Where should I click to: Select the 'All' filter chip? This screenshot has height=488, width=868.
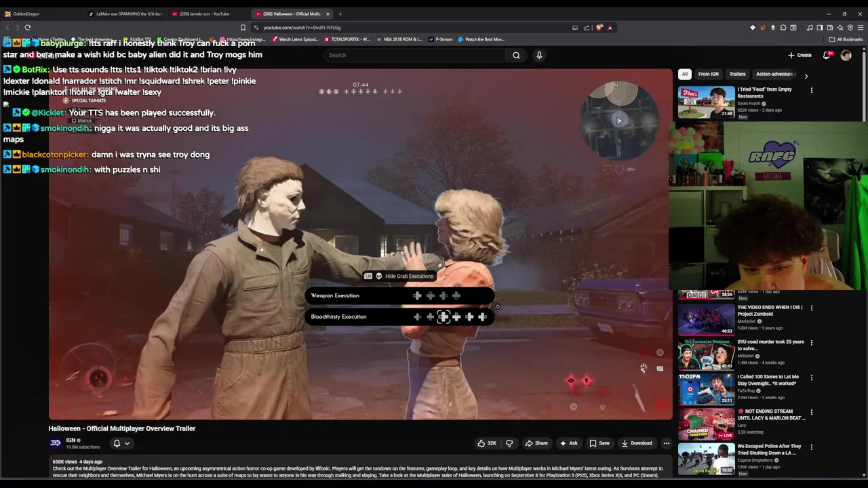coord(685,74)
